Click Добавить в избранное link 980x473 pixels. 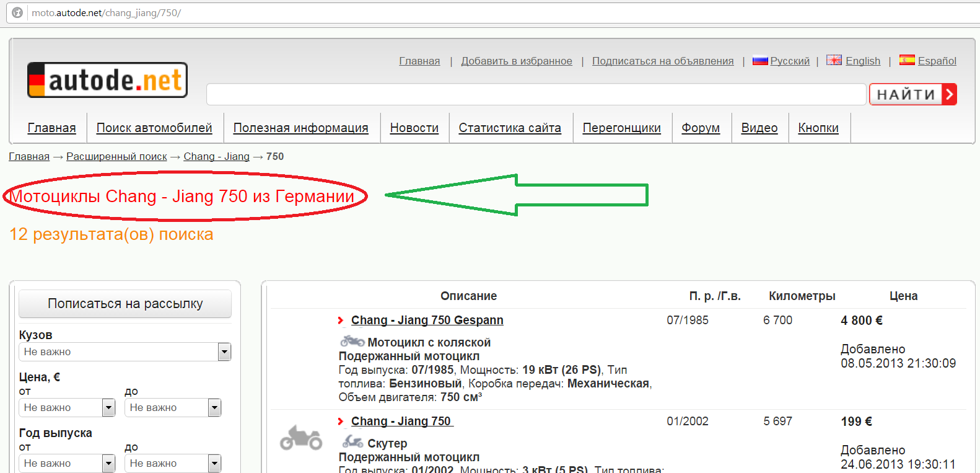click(x=517, y=61)
